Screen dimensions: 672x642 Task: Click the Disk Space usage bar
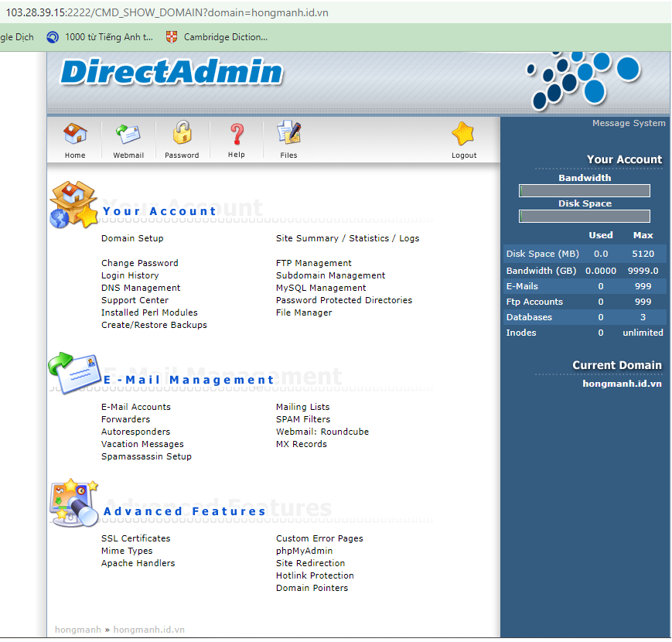coord(585,216)
